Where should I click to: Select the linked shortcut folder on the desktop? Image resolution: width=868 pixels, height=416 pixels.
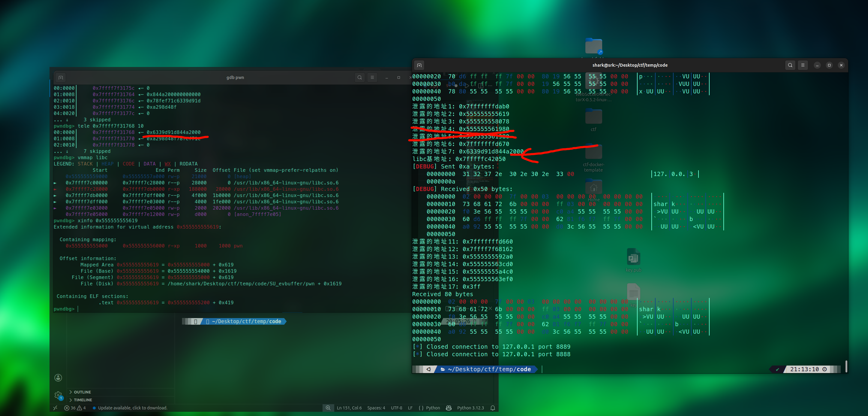tap(593, 46)
